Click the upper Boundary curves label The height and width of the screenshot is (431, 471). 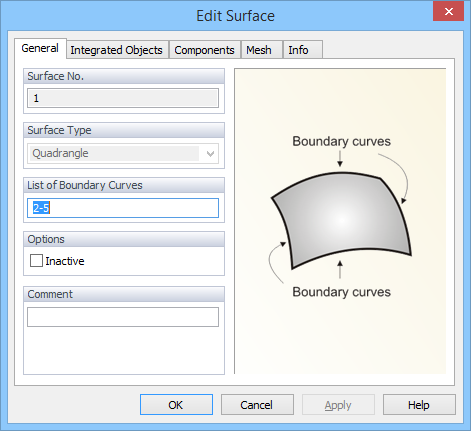(x=341, y=141)
